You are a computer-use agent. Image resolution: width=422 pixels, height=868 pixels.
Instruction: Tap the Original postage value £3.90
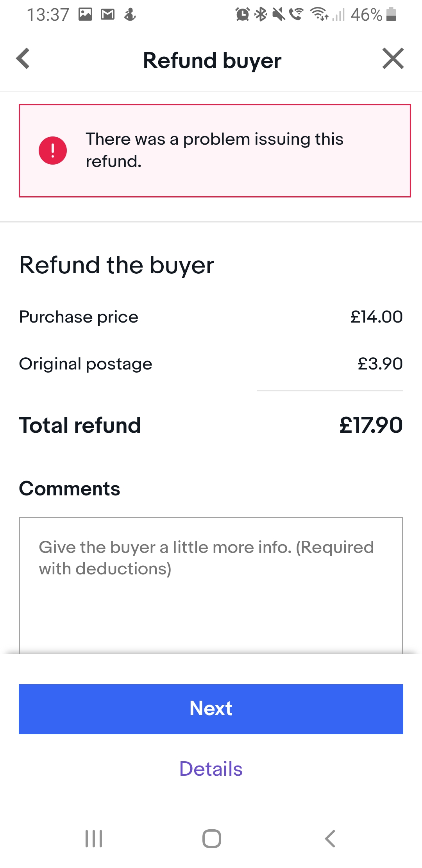[x=380, y=364]
